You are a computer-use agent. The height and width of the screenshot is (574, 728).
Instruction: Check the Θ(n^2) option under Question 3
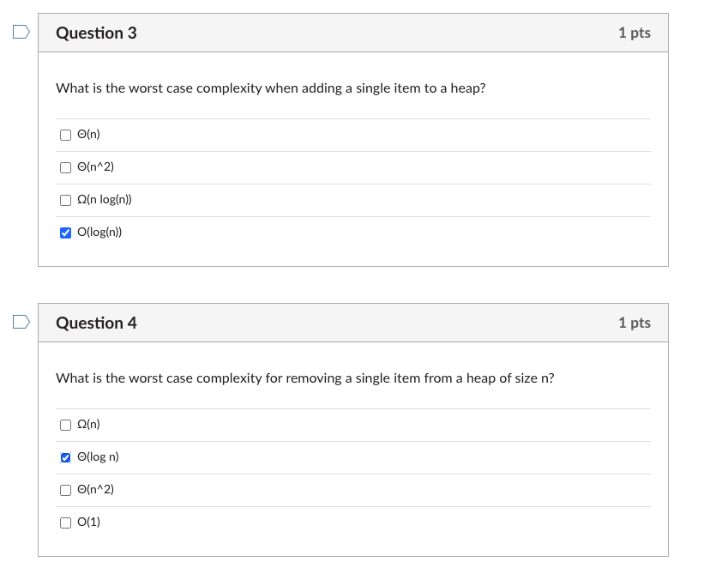tap(65, 167)
